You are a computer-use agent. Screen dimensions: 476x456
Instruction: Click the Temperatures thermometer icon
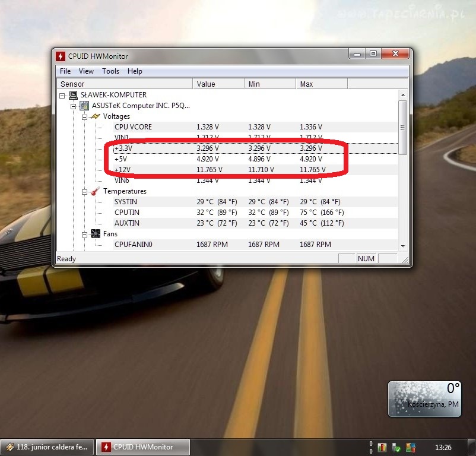tap(96, 191)
